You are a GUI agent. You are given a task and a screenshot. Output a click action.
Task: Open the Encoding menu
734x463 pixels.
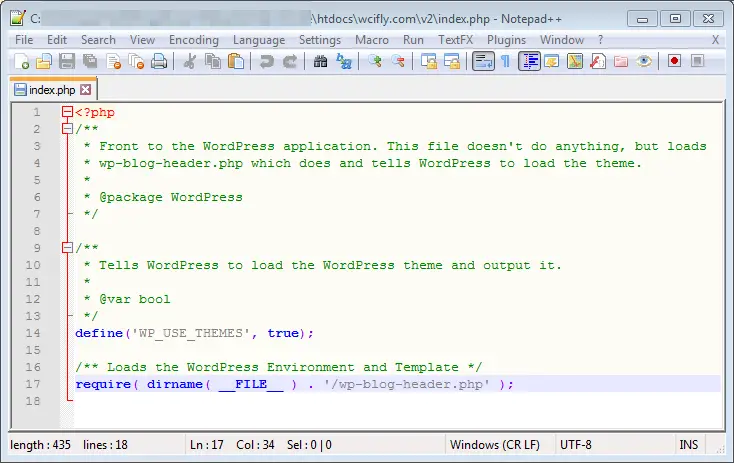point(194,40)
